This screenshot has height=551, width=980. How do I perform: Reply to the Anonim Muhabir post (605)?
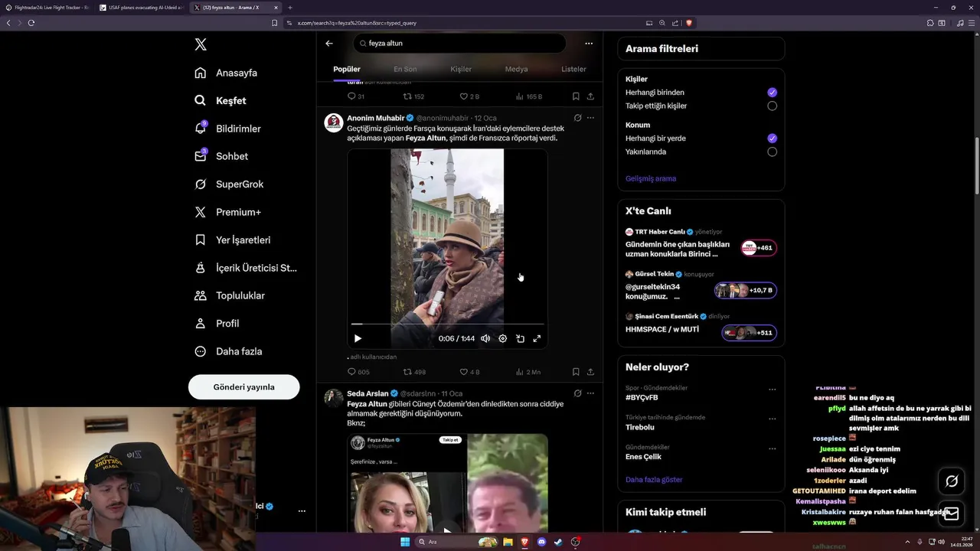[x=358, y=372]
